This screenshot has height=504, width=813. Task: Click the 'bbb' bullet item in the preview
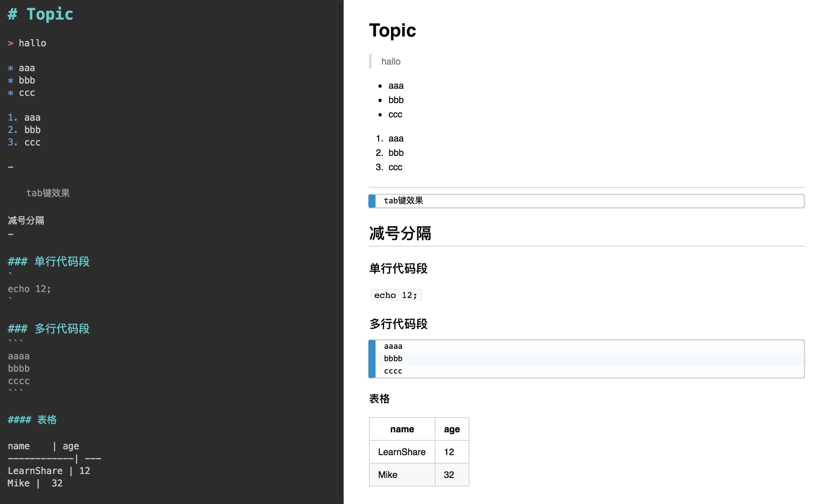tap(396, 100)
